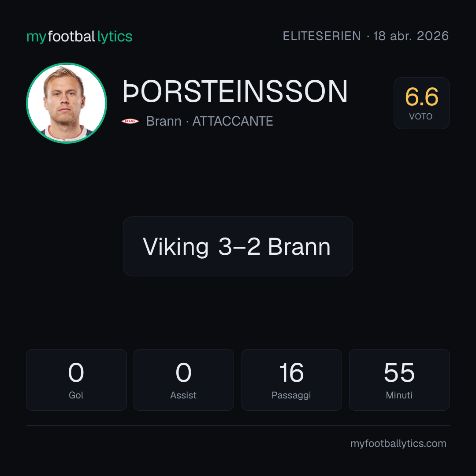This screenshot has width=476, height=476.
Task: Click the Eliteserien competition label
Action: (x=322, y=36)
